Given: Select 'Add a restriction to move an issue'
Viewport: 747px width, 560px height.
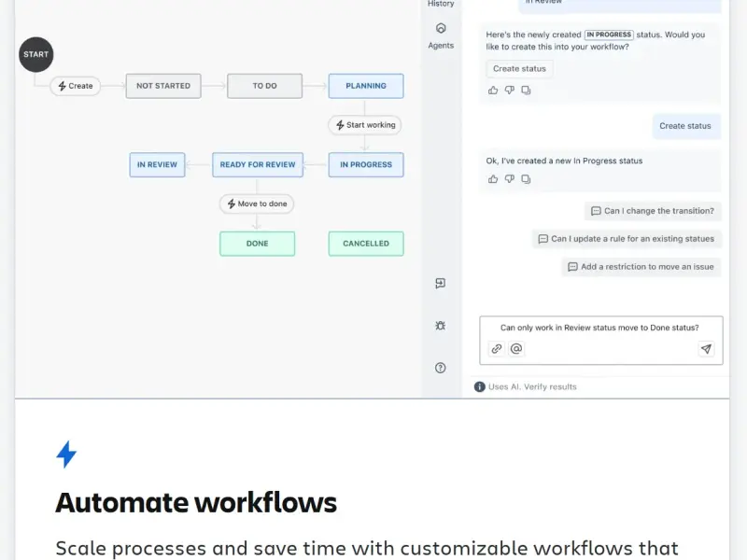Looking at the screenshot, I should 641,267.
